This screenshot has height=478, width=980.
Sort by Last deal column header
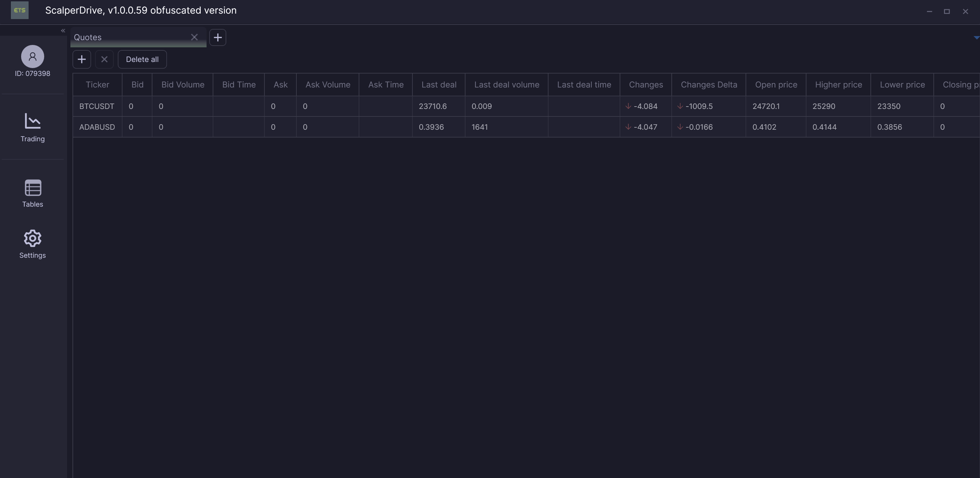[x=438, y=85]
